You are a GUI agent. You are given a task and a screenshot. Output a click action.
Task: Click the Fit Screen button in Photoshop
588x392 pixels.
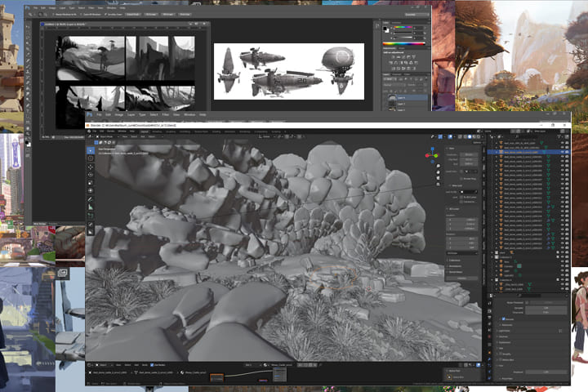coord(150,14)
